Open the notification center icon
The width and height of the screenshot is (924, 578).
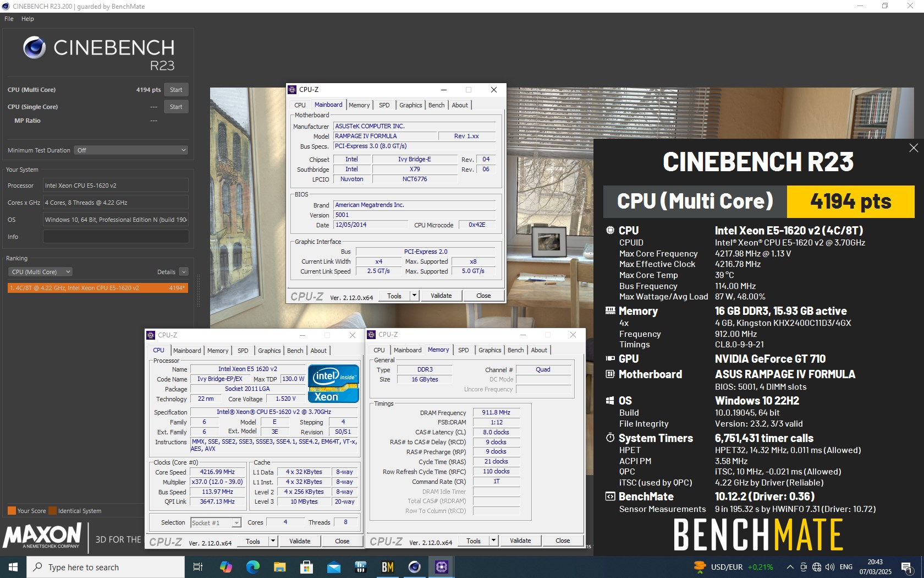pyautogui.click(x=907, y=567)
